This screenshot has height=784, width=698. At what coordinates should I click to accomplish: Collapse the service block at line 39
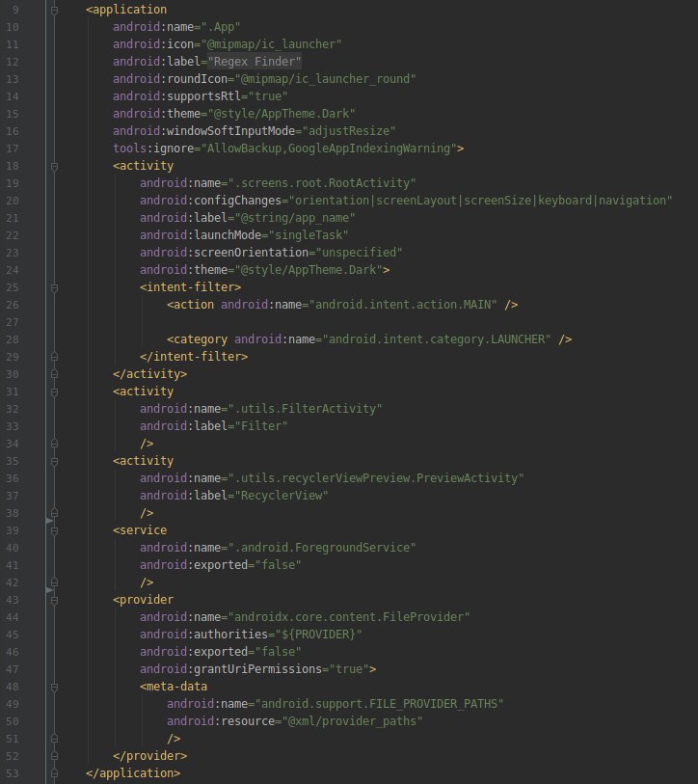tap(55, 530)
